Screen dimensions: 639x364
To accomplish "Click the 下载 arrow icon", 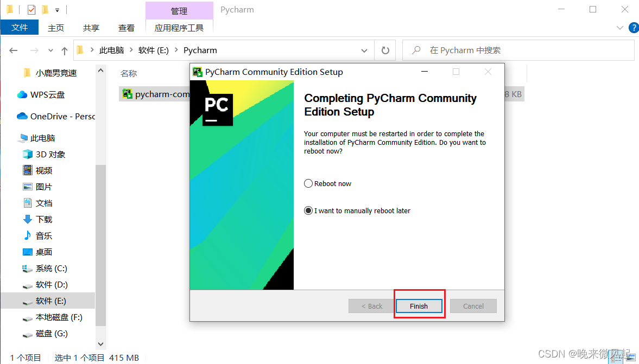I will coord(27,220).
